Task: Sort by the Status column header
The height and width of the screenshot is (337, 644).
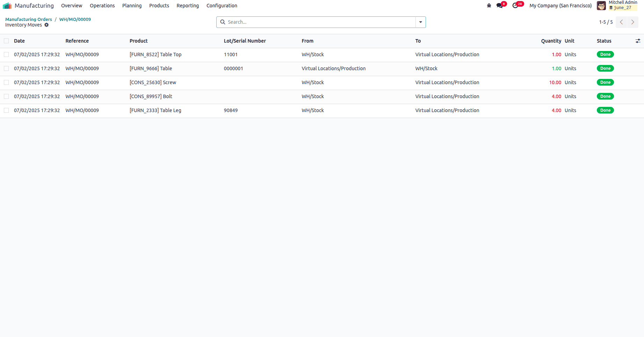Action: (604, 41)
